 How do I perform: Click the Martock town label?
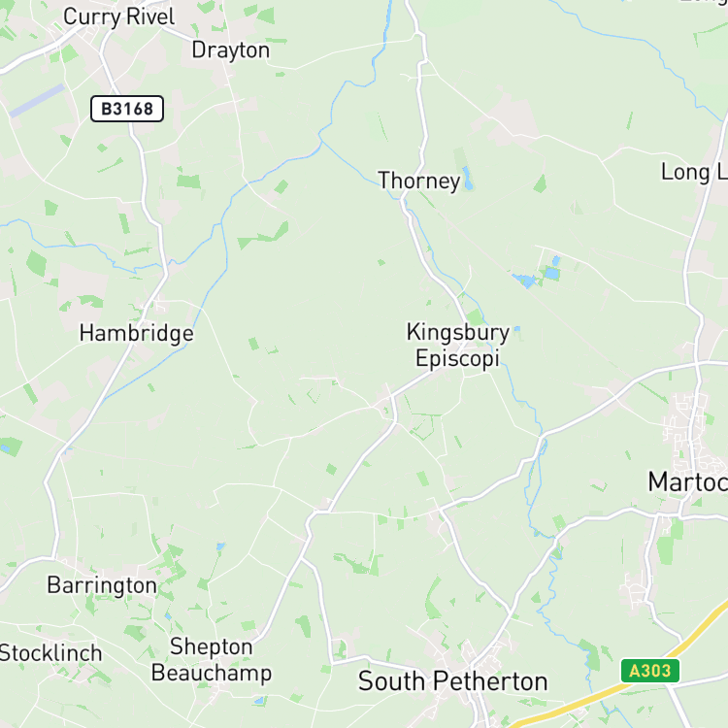pyautogui.click(x=687, y=481)
